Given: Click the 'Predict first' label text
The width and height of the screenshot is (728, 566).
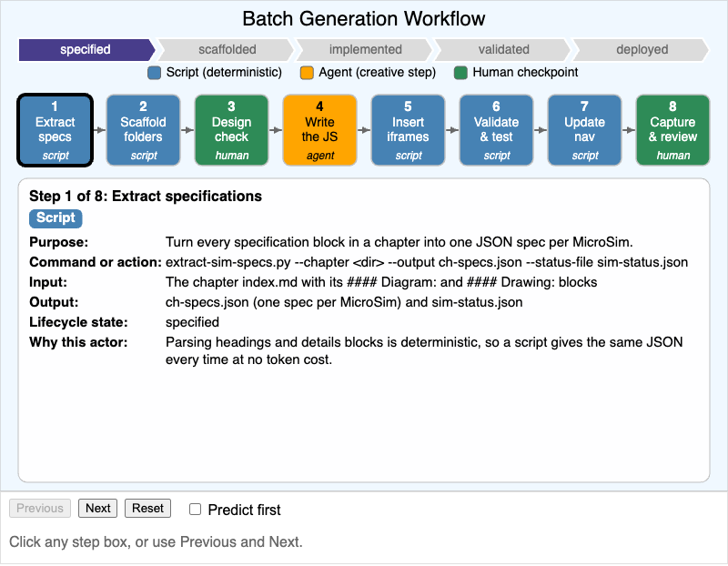Looking at the screenshot, I should click(244, 510).
